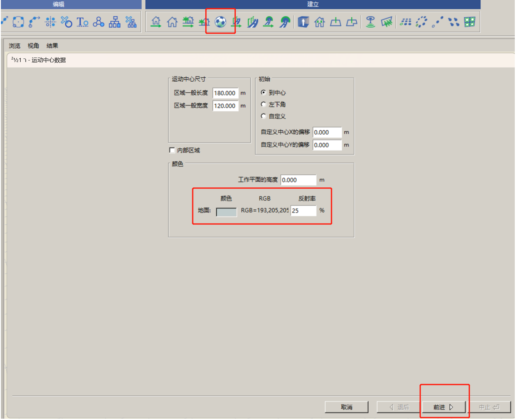Screen dimensions: 517x420
Task: Click the blue cube with arrow icon
Action: pos(303,22)
